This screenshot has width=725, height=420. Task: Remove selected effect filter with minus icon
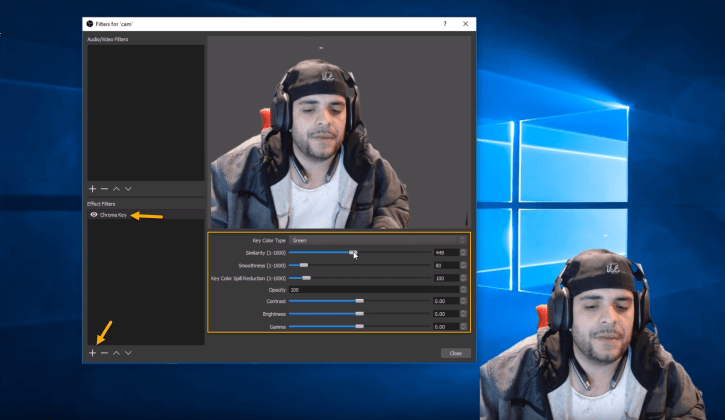coord(104,353)
